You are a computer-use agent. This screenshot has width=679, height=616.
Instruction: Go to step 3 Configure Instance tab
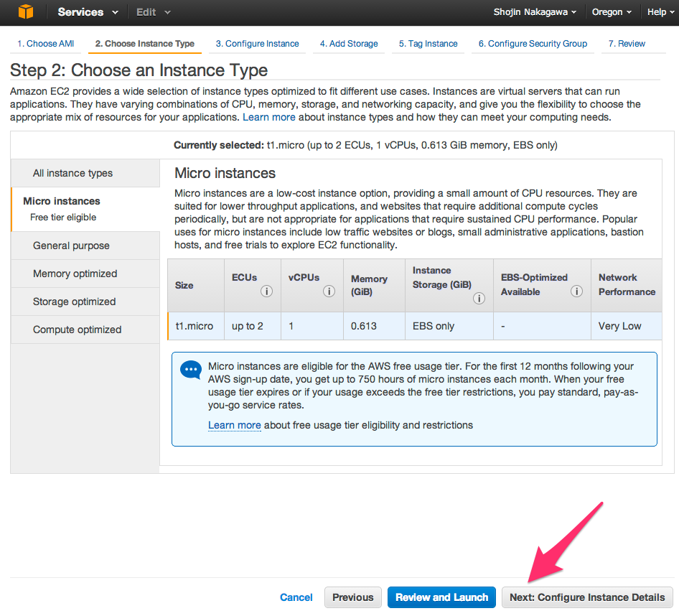[x=257, y=44]
